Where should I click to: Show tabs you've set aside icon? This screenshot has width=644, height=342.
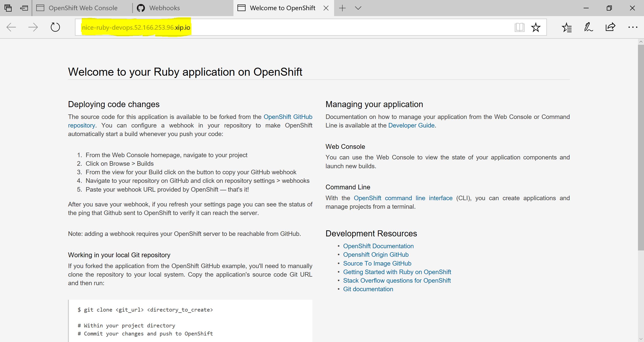[x=8, y=8]
